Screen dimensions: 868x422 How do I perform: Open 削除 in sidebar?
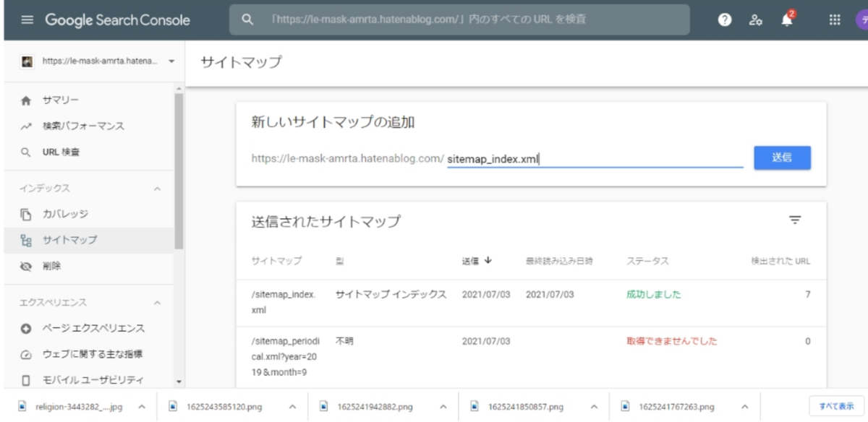51,265
